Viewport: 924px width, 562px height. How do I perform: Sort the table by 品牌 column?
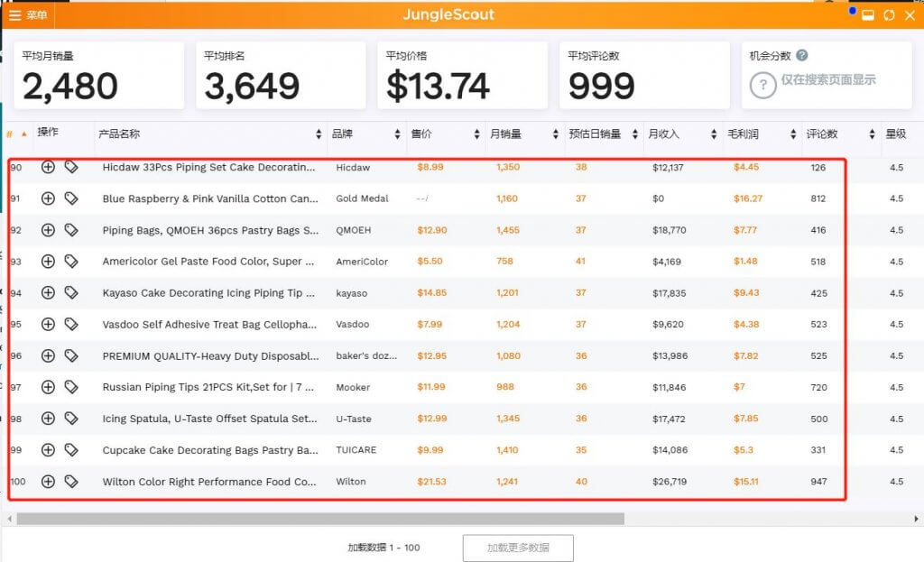pos(397,134)
